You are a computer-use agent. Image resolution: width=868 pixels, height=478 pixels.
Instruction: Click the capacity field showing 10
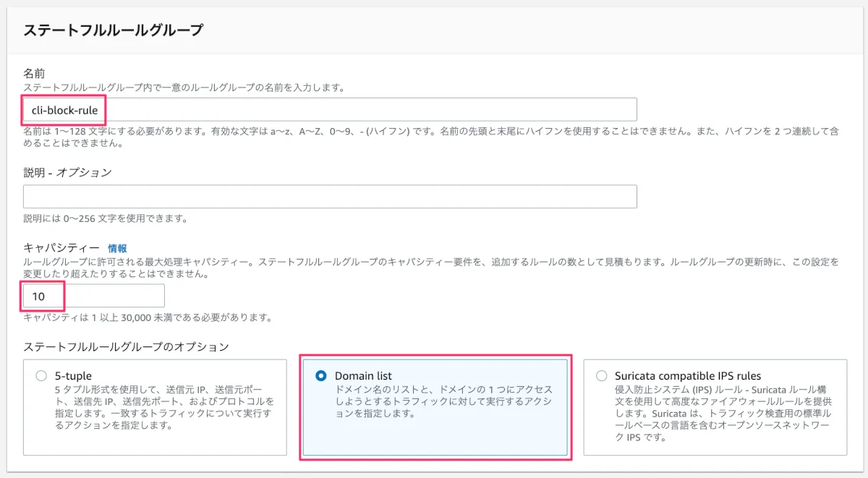94,296
